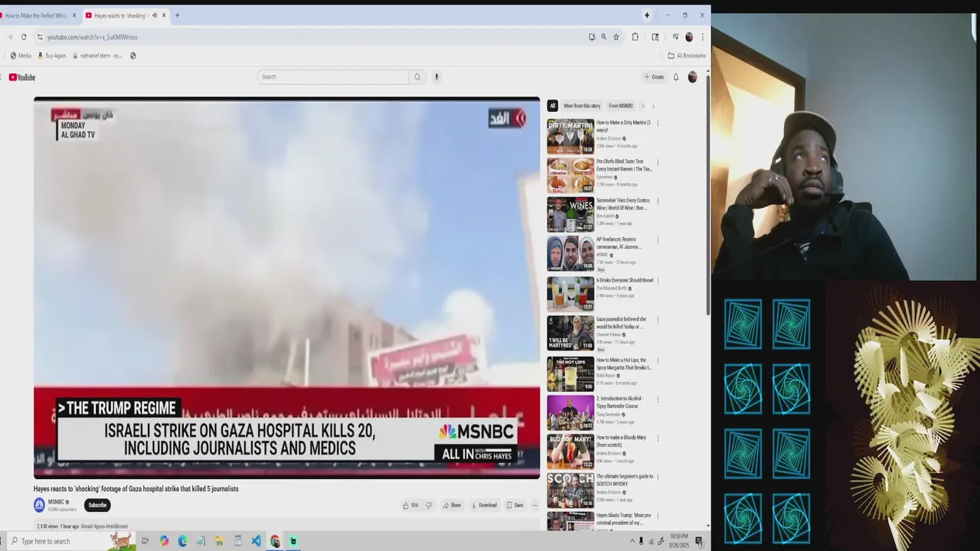Open the Media bookmark
The image size is (980, 551).
(21, 56)
